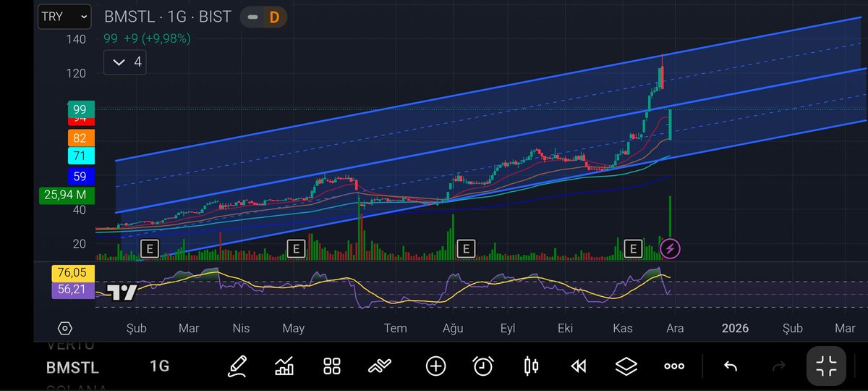The width and height of the screenshot is (868, 391).
Task: Tap the purple lightning event marker
Action: point(671,249)
